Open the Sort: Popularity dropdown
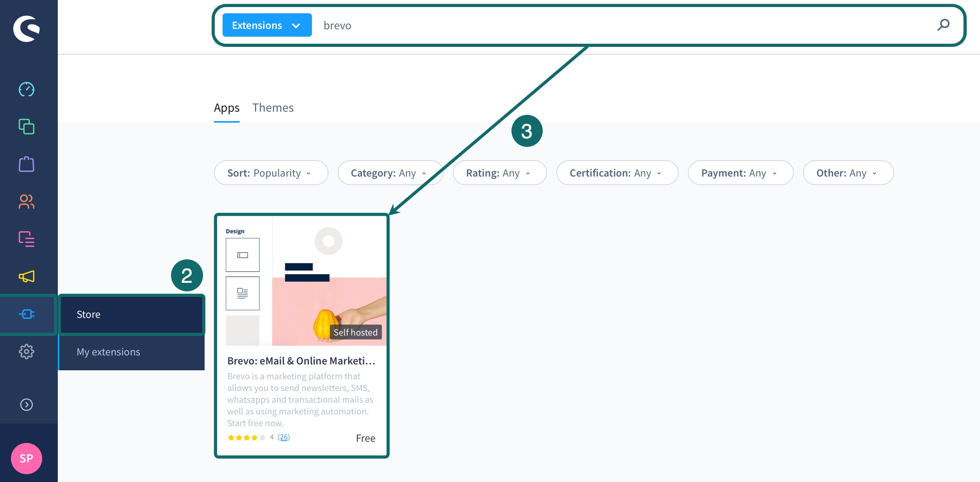Screen dimensions: 980x482 [x=271, y=173]
